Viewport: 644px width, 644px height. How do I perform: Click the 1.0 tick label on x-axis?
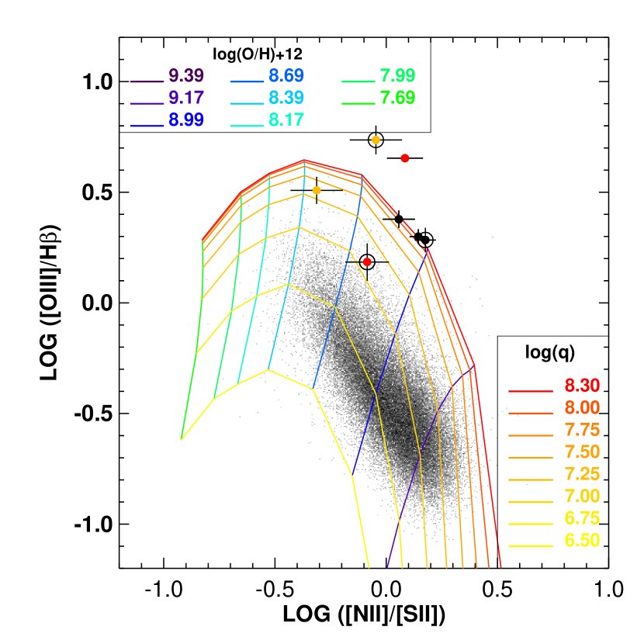(x=609, y=590)
